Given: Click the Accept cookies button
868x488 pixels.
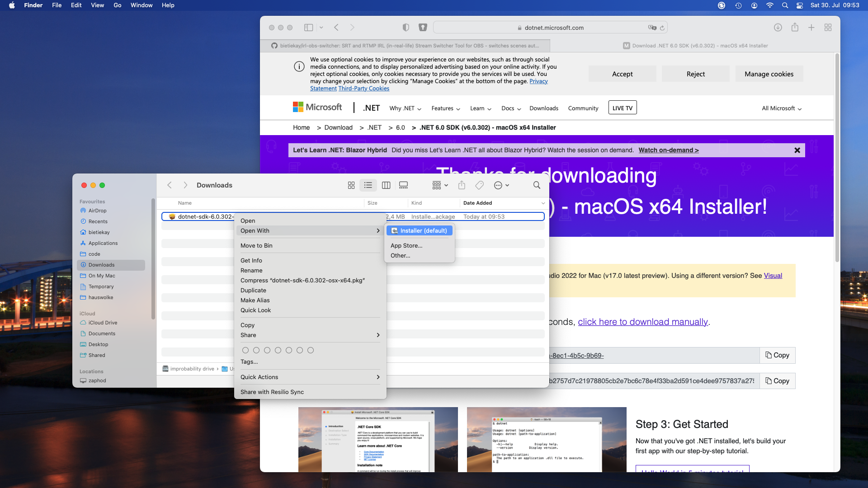Looking at the screenshot, I should (x=622, y=74).
